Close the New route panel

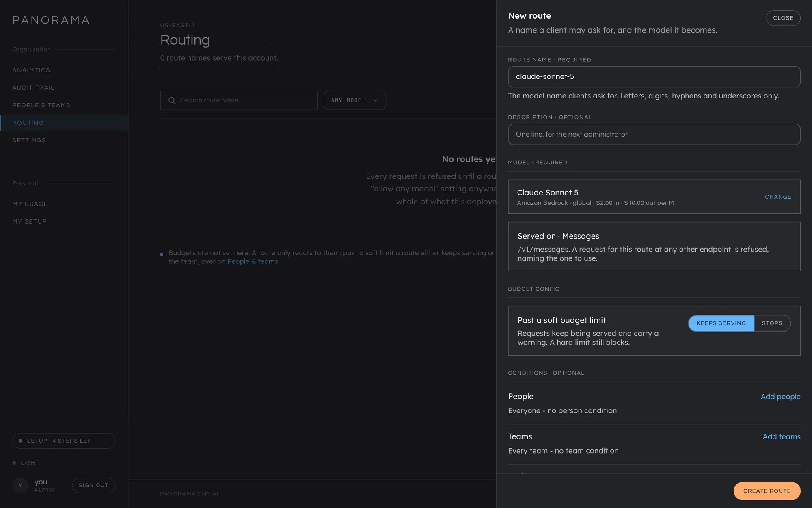click(x=783, y=18)
